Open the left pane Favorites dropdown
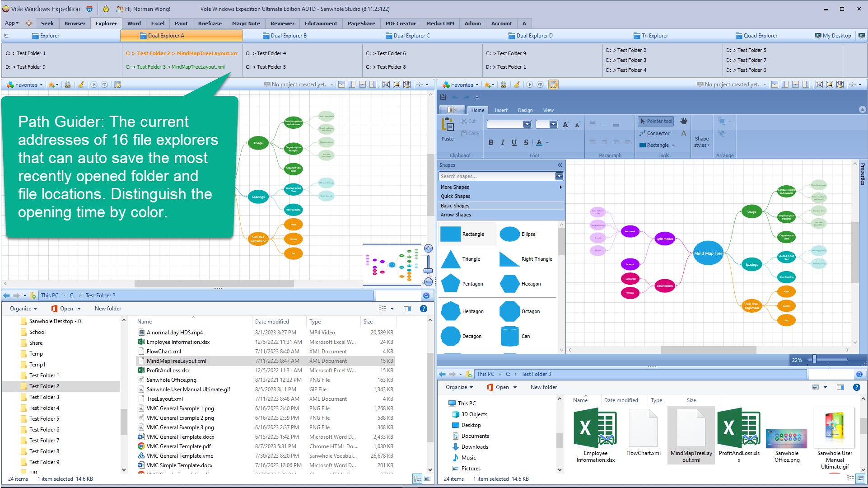The image size is (868, 488). pos(25,84)
